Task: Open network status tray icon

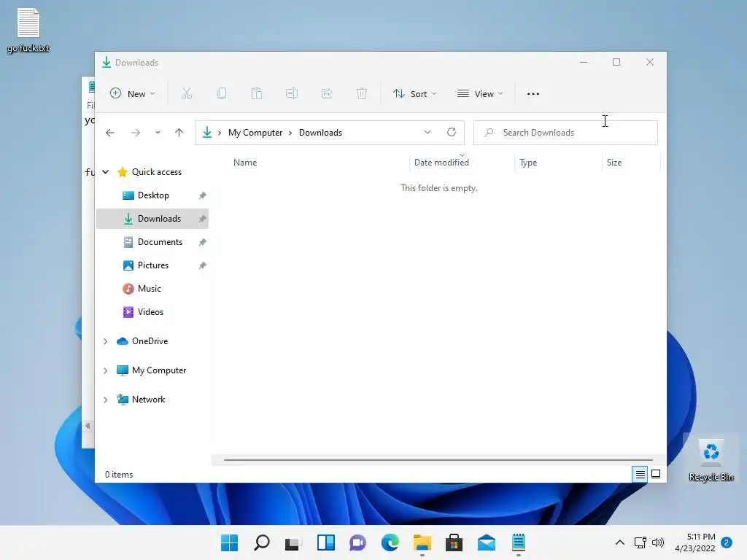Action: 640,542
